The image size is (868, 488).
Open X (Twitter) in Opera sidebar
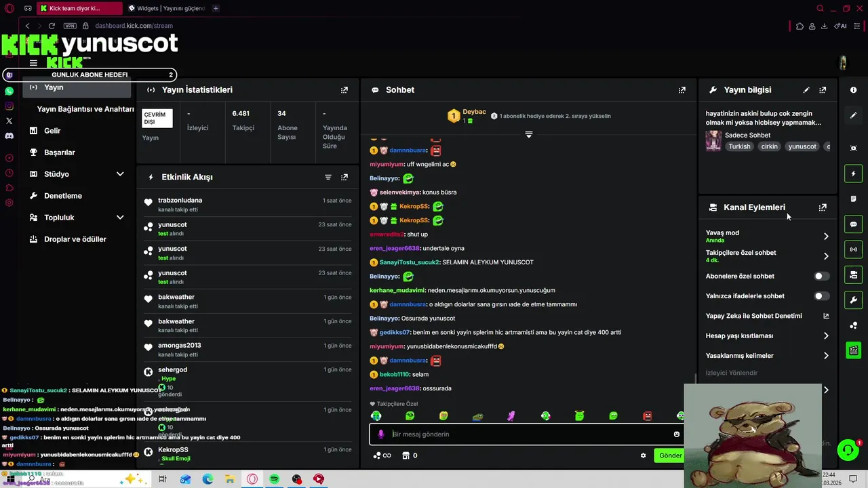[9, 121]
